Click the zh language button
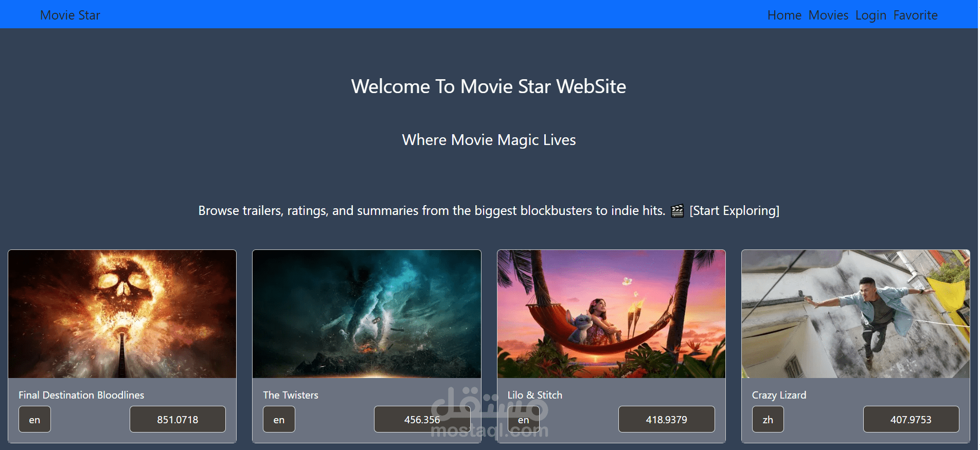 [x=768, y=419]
